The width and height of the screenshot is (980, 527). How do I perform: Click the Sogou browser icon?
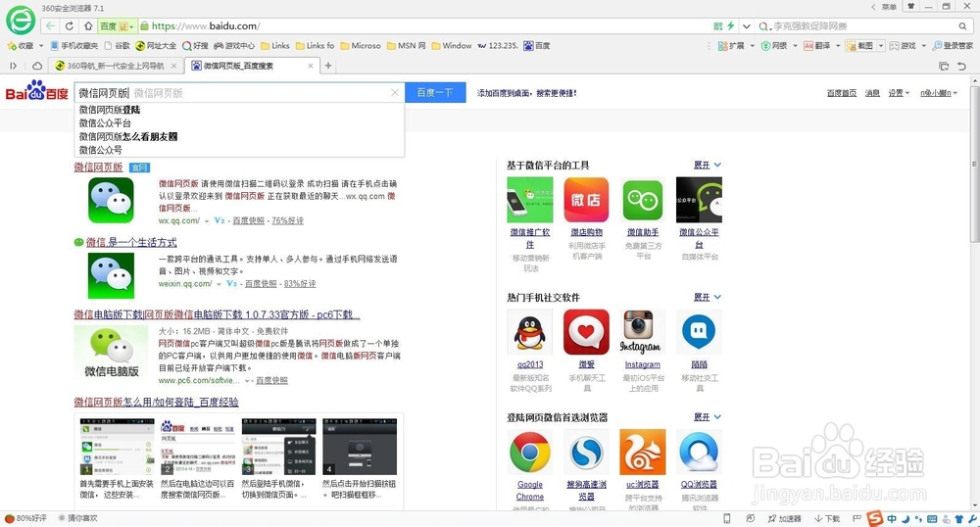[586, 453]
